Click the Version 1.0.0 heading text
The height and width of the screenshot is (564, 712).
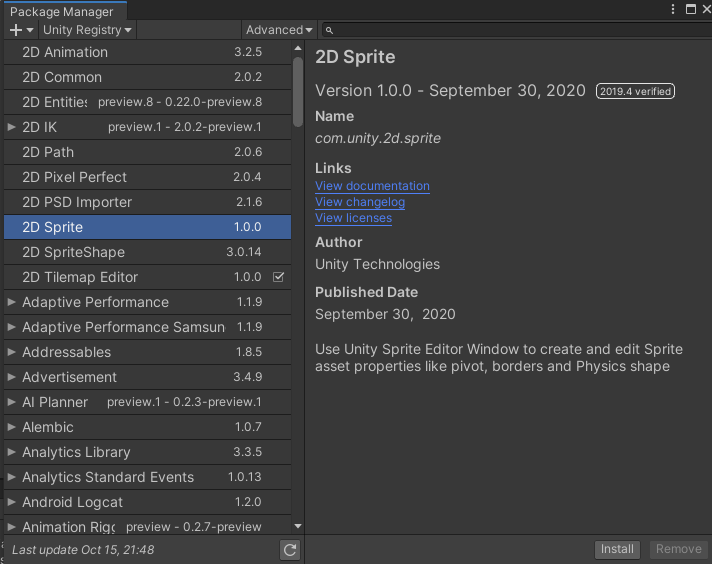(x=450, y=91)
